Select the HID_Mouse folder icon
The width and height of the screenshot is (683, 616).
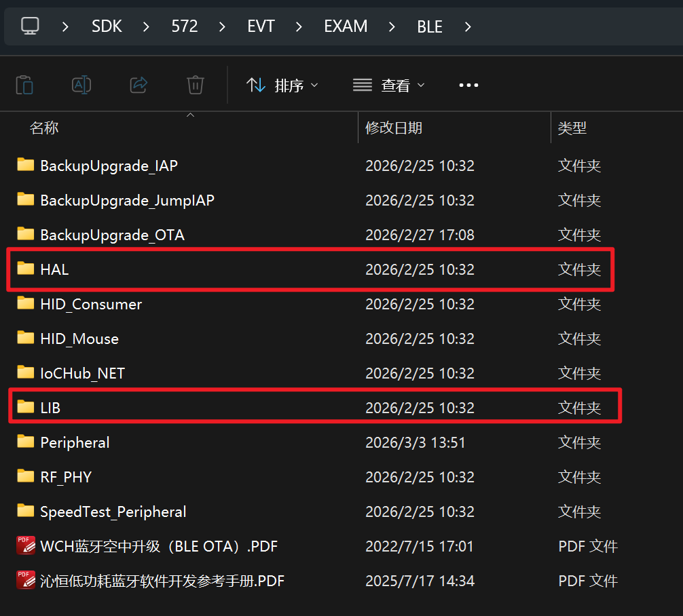click(x=26, y=337)
